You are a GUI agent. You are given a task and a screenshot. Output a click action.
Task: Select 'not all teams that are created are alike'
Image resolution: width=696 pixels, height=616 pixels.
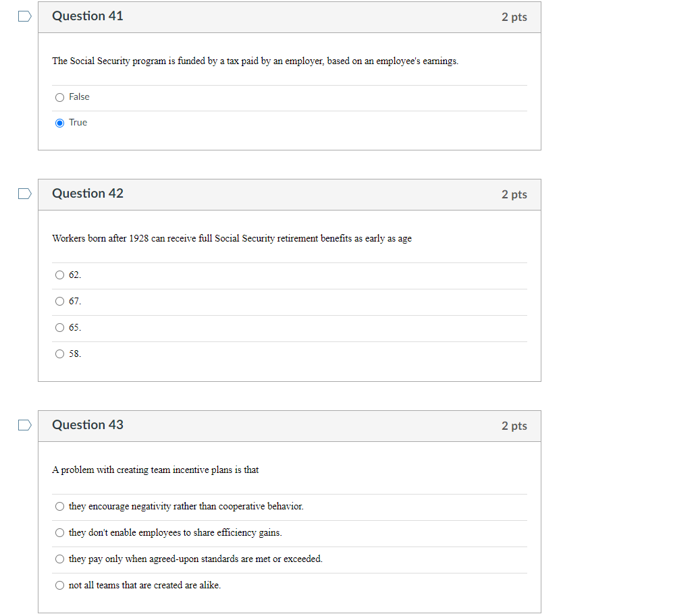59,585
